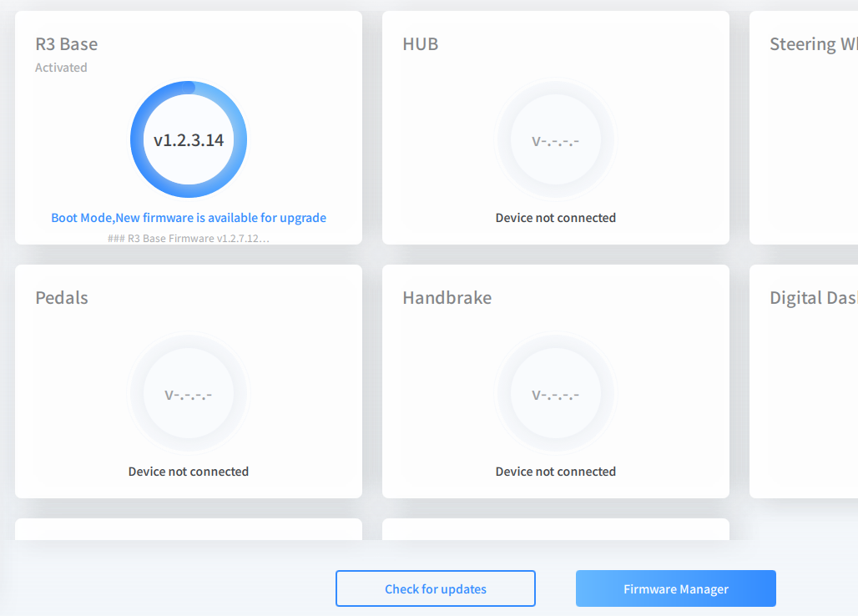Click the partially visible card below Handbrake
Screen dimensions: 858x616
coord(556,529)
